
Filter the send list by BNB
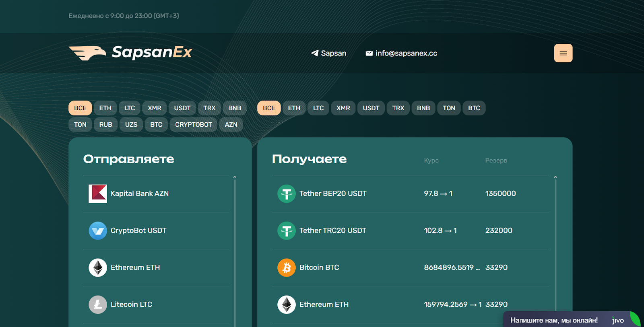tap(235, 108)
